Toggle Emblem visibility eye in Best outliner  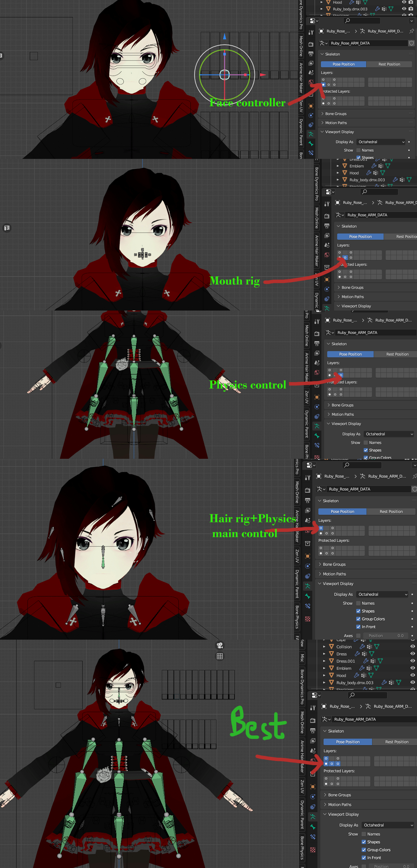coord(413,668)
